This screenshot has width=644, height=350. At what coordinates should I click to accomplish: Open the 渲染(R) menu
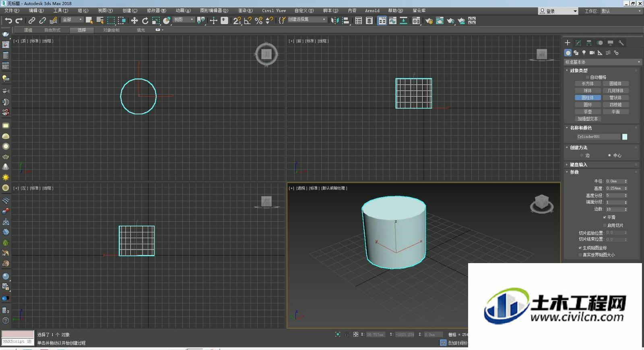click(x=245, y=10)
